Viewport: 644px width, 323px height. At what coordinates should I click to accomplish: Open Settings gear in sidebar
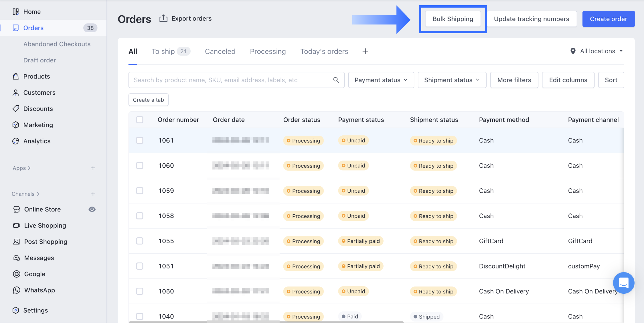[x=35, y=310]
